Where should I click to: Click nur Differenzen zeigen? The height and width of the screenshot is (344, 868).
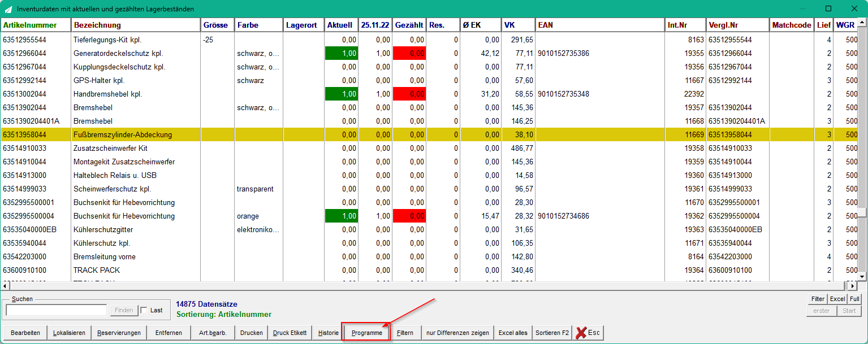click(458, 333)
